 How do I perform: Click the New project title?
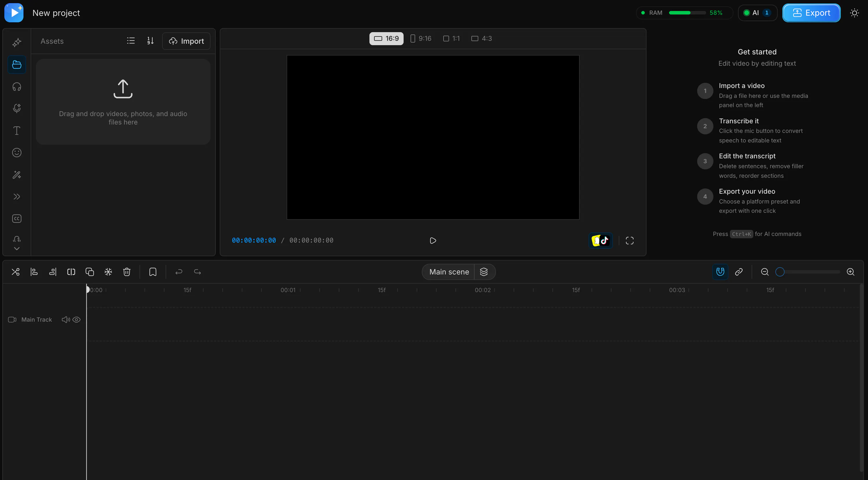pyautogui.click(x=56, y=13)
